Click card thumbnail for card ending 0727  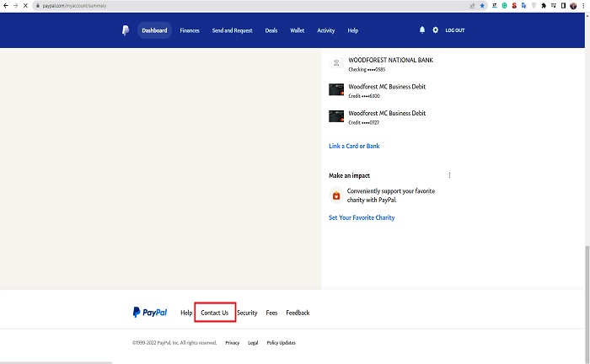pyautogui.click(x=336, y=116)
